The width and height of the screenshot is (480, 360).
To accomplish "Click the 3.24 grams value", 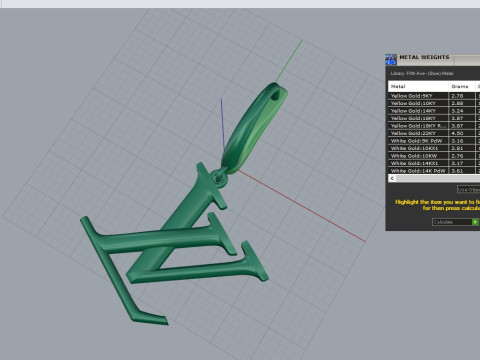I will point(457,111).
